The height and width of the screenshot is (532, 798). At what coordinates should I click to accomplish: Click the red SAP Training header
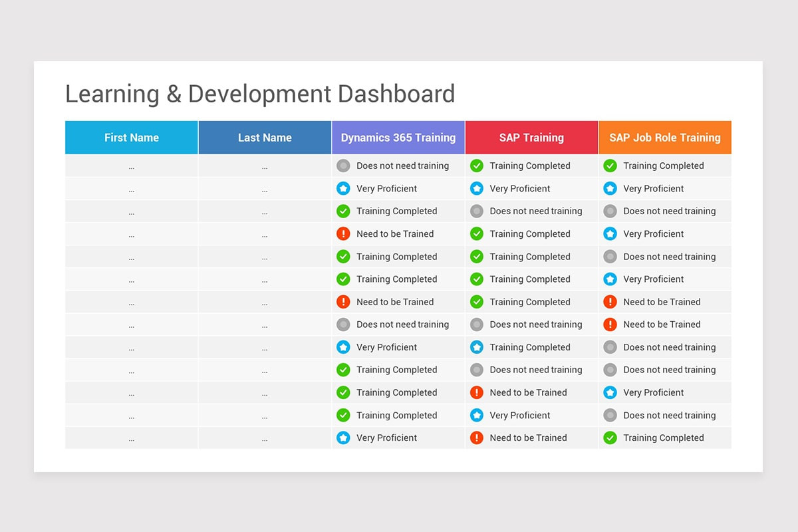[x=531, y=138]
